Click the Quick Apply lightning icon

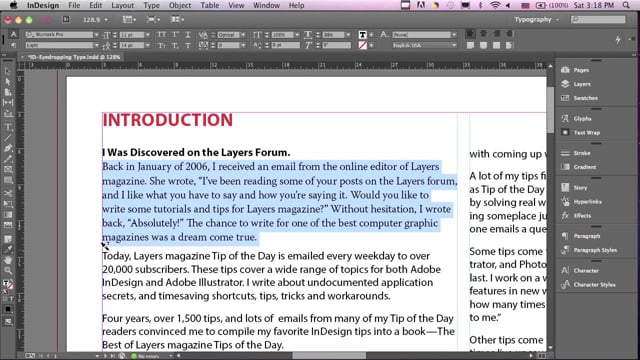click(618, 39)
